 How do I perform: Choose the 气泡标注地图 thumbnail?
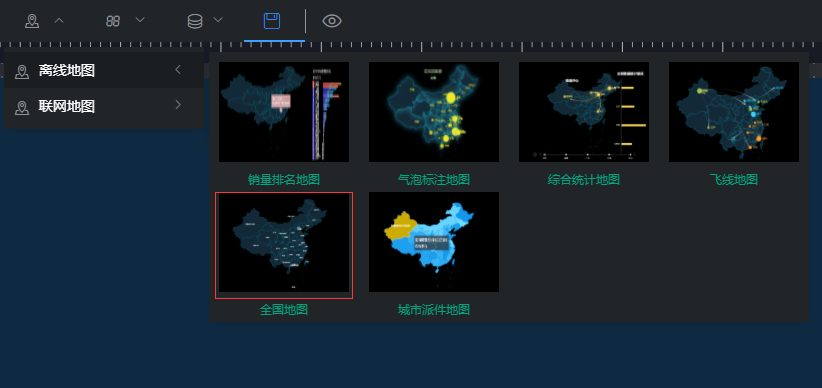click(434, 112)
